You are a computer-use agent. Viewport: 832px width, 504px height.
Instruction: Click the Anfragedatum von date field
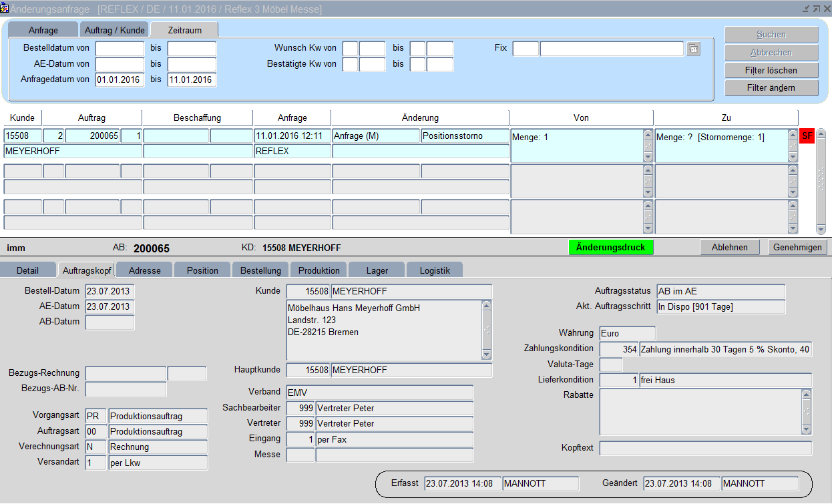pyautogui.click(x=120, y=80)
